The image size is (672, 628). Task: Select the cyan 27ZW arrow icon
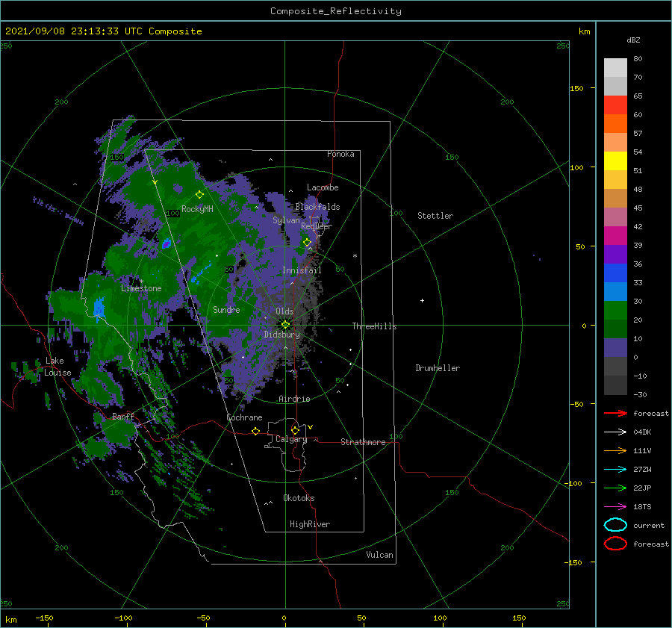pyautogui.click(x=615, y=470)
